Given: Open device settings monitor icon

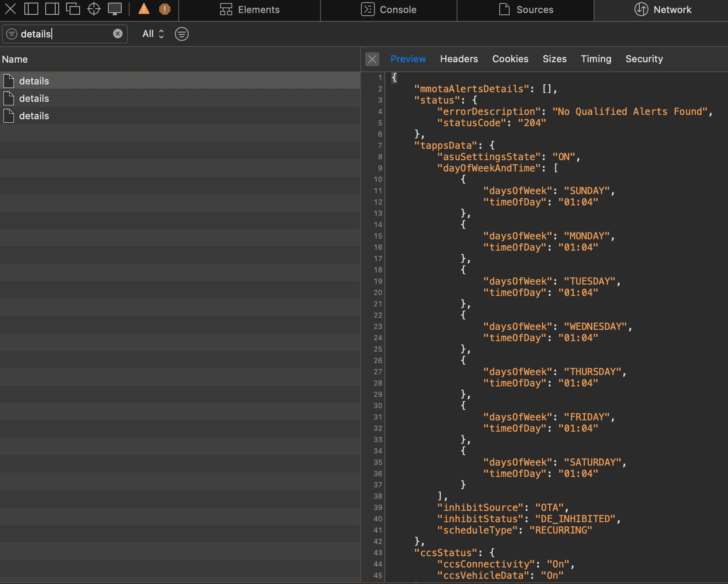Looking at the screenshot, I should click(x=115, y=9).
